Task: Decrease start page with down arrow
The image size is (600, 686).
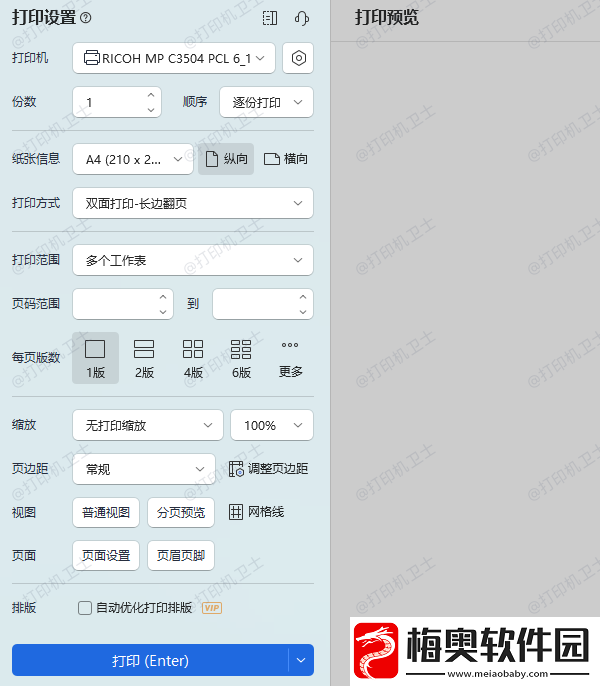Action: coord(163,312)
